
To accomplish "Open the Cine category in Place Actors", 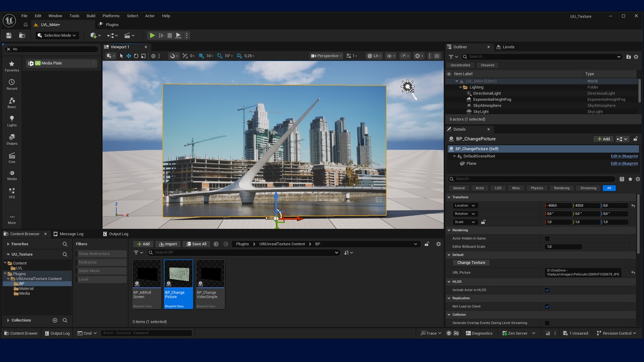I will coord(12,157).
